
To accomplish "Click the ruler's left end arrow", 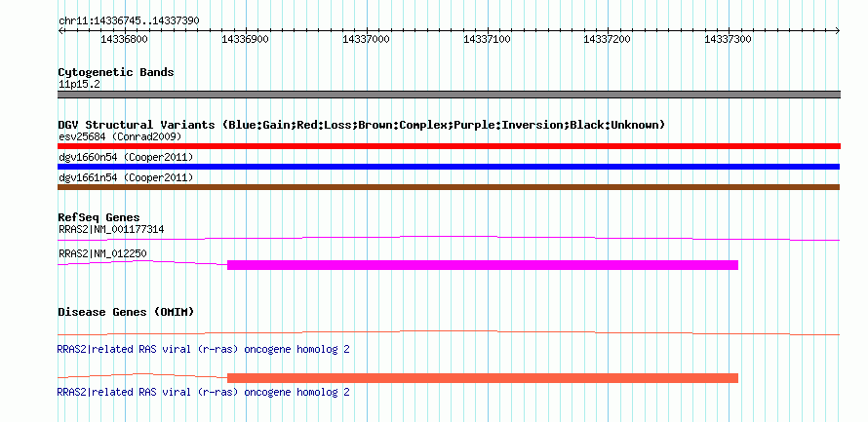I will (x=60, y=31).
